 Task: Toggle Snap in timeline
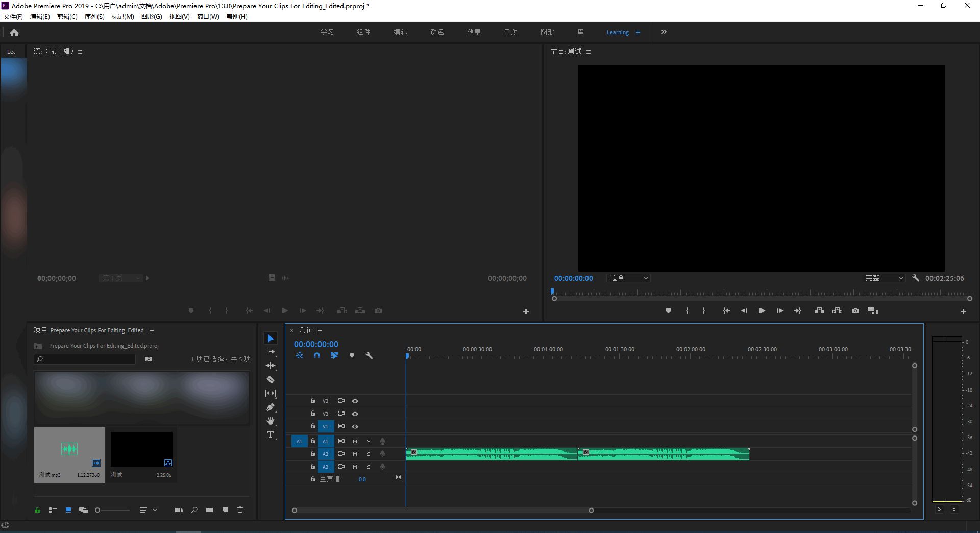317,355
